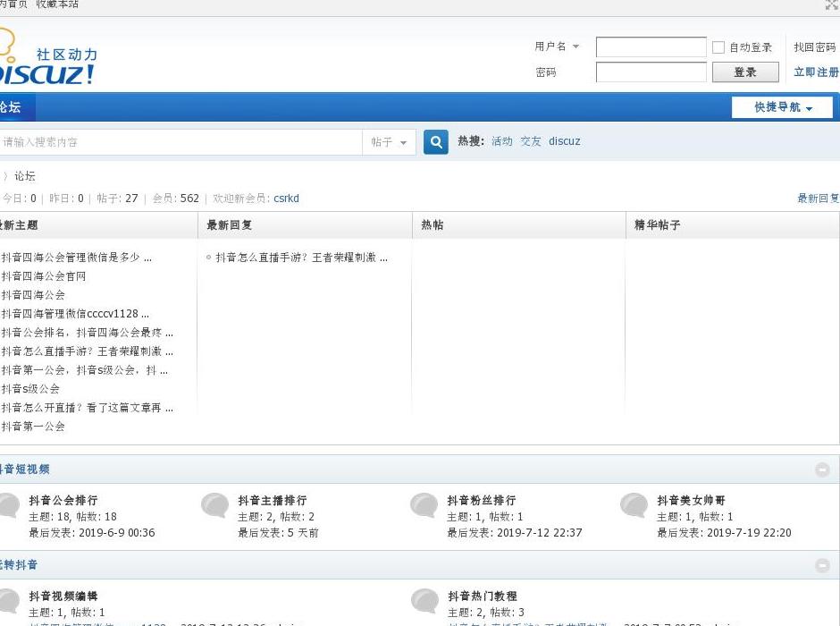Open the 抖音短视频 category heading

25,469
